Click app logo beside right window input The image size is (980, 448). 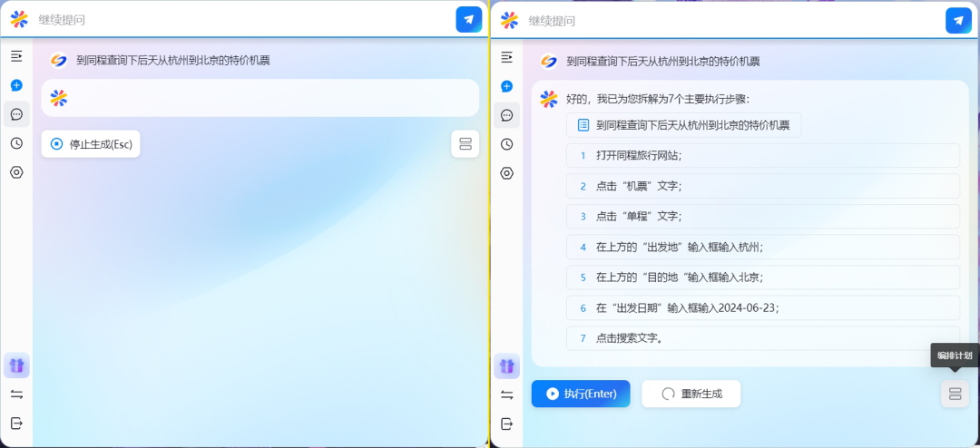[509, 20]
